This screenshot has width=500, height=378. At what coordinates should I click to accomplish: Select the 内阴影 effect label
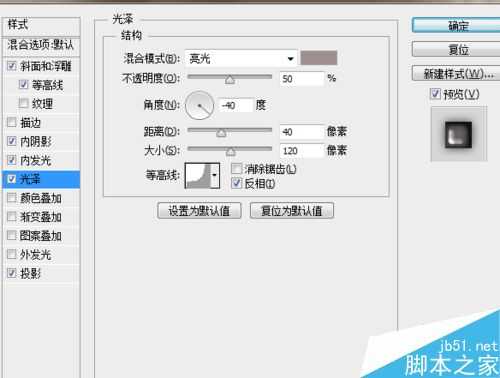pos(36,142)
